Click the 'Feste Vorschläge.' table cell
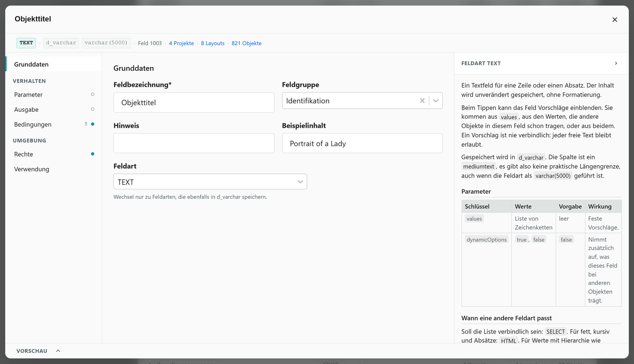Viewport: 634px width, 364px height. tap(603, 223)
